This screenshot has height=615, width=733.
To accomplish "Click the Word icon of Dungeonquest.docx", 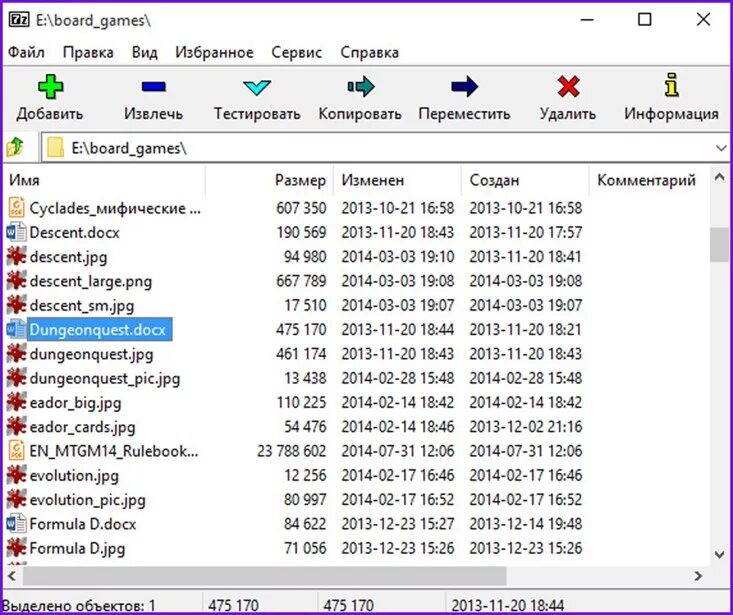I will click(16, 329).
